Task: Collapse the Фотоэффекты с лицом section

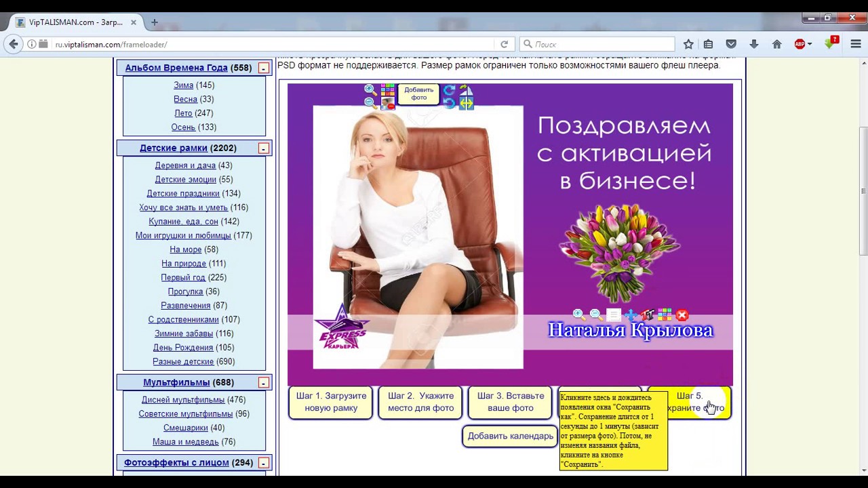Action: coord(263,463)
